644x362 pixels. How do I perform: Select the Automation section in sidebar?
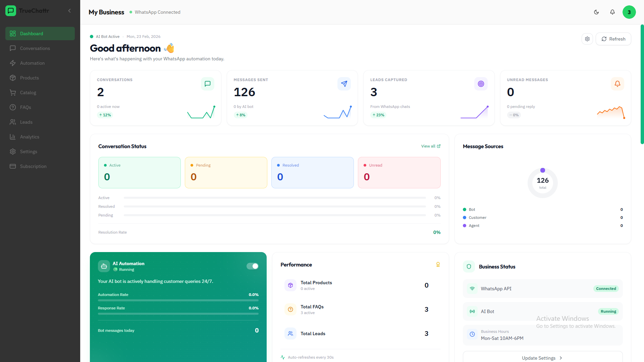[x=32, y=63]
